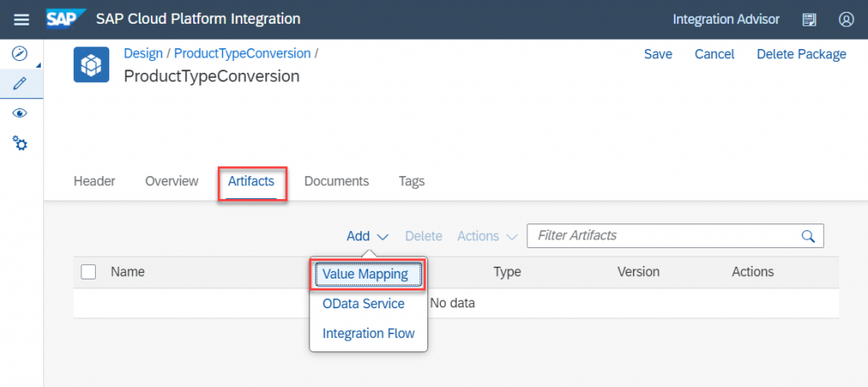
Task: Open the Settings gears icon in sidebar
Action: tap(20, 144)
